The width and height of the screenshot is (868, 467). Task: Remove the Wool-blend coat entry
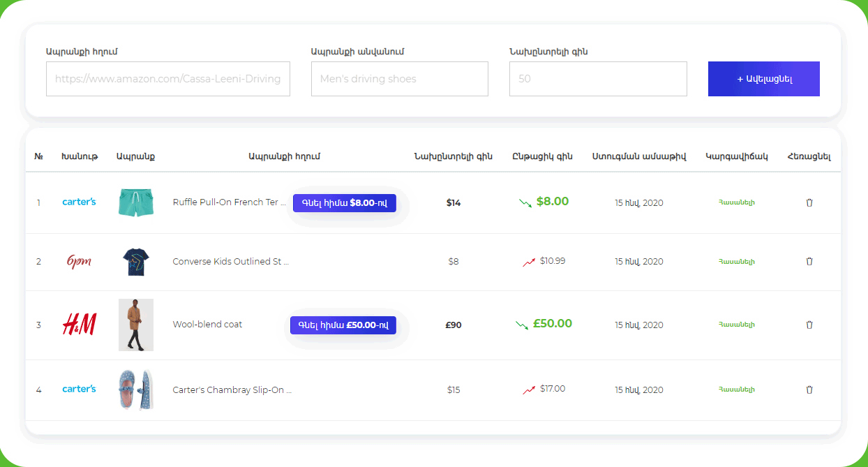pyautogui.click(x=809, y=325)
